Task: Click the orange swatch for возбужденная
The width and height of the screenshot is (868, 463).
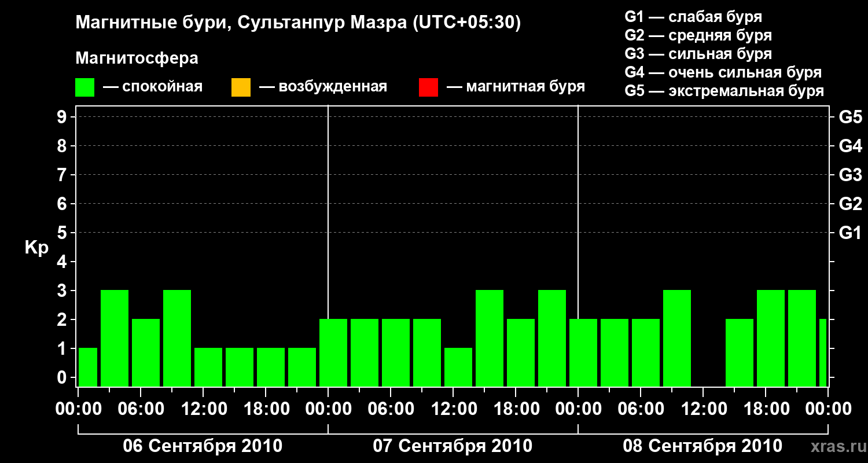Action: 241,87
